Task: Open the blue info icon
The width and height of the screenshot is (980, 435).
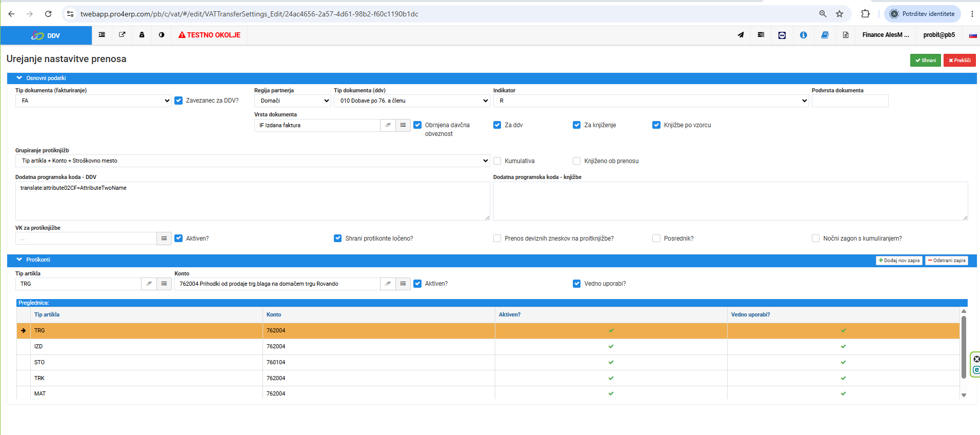Action: 804,35
